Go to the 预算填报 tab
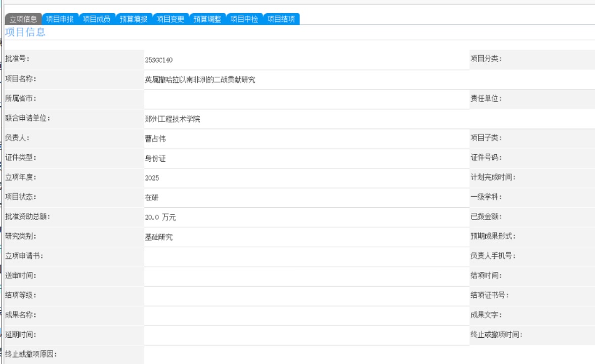This screenshot has height=364, width=595. 134,19
